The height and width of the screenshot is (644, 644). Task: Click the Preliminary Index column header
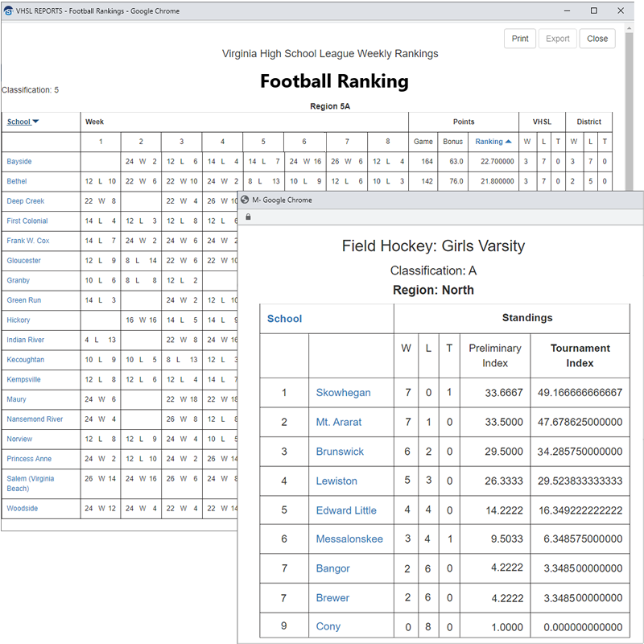point(495,356)
